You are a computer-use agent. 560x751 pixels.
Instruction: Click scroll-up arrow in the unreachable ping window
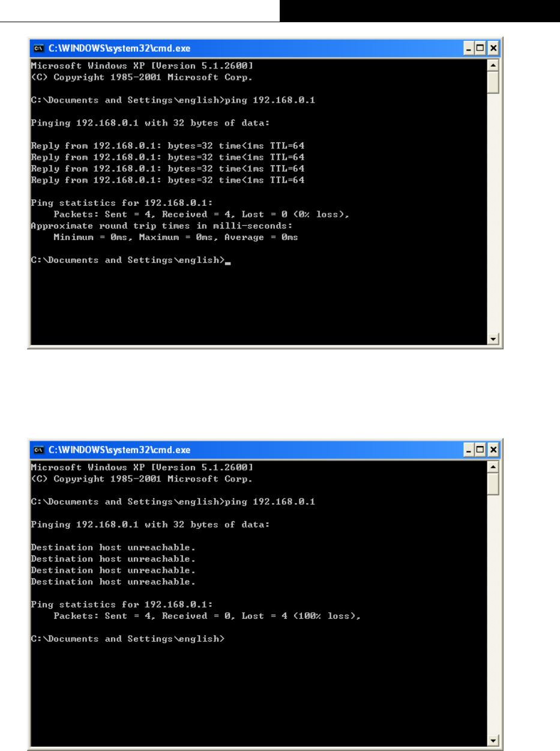493,466
